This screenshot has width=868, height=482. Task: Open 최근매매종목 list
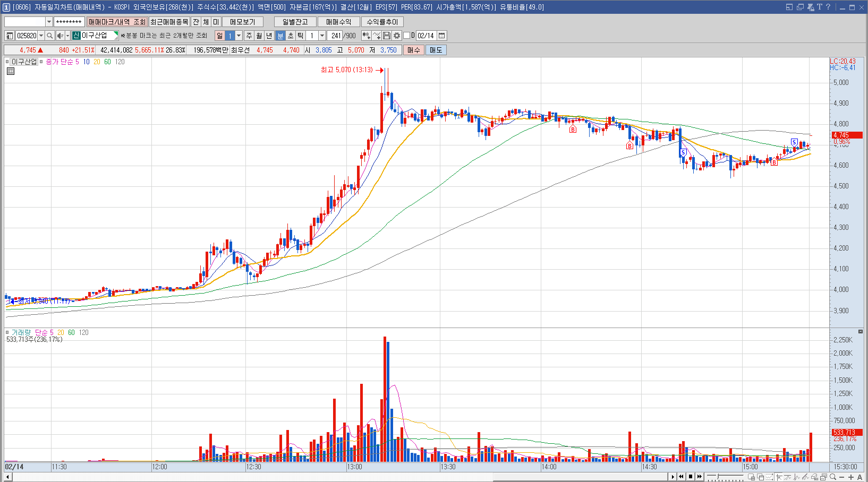click(x=169, y=22)
